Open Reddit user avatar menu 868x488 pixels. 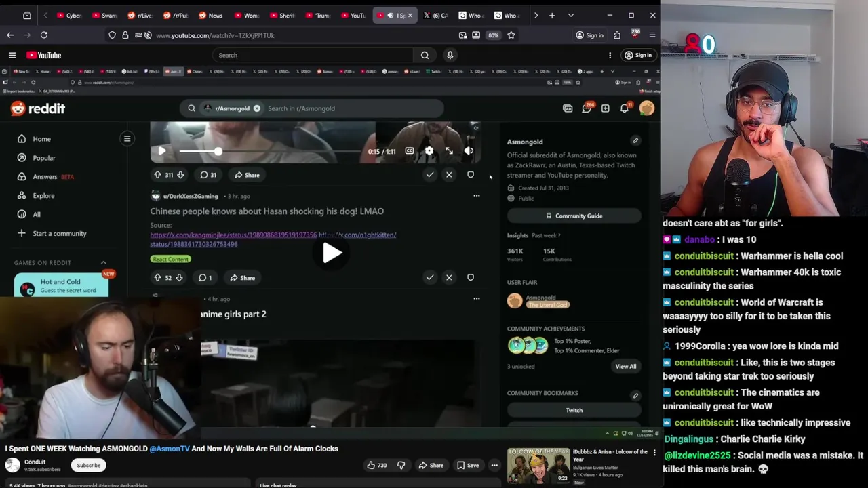tap(647, 108)
